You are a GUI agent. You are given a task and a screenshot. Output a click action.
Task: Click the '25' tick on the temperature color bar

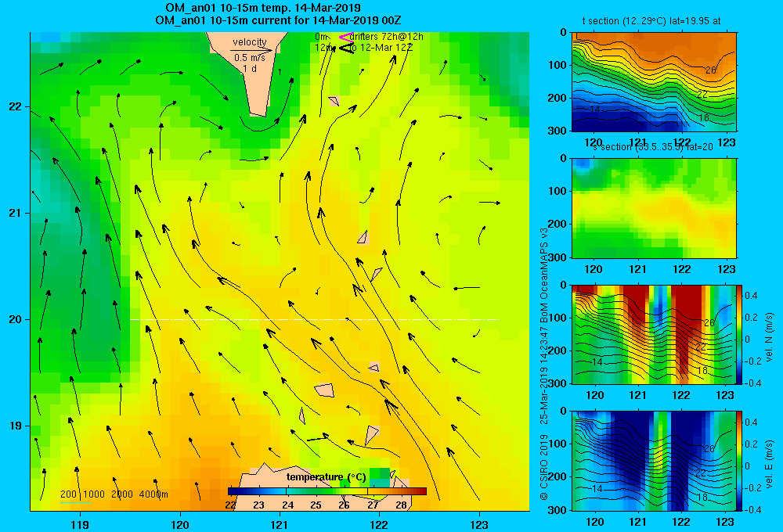point(316,505)
